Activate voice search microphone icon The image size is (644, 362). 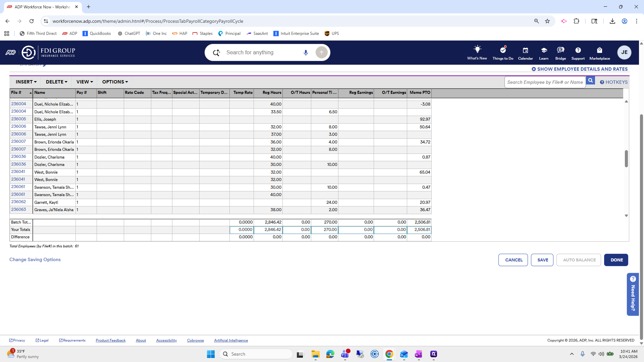(306, 53)
